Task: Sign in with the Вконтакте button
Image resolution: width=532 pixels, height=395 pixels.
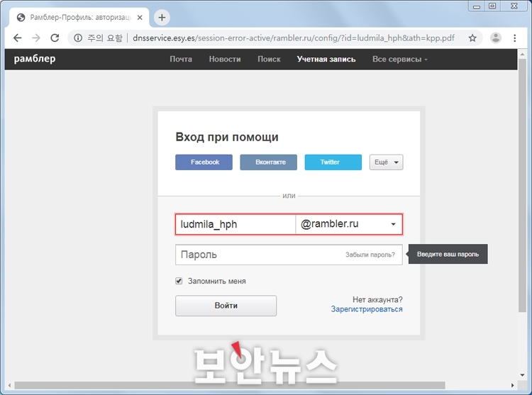Action: pyautogui.click(x=268, y=162)
